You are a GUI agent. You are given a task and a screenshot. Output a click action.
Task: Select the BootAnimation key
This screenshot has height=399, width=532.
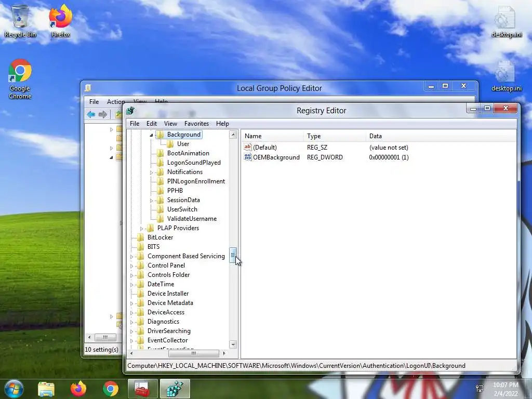188,153
